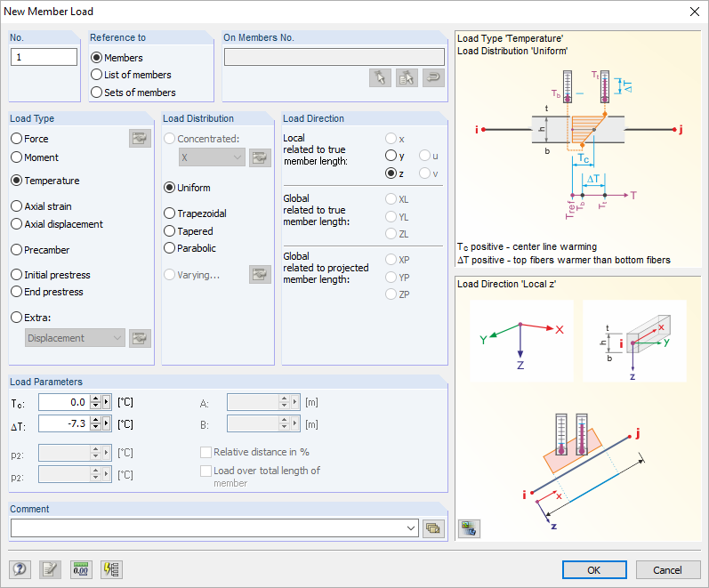Screen dimensions: 709x588
Task: Open the Concentrated X dropdown
Action: coord(212,157)
